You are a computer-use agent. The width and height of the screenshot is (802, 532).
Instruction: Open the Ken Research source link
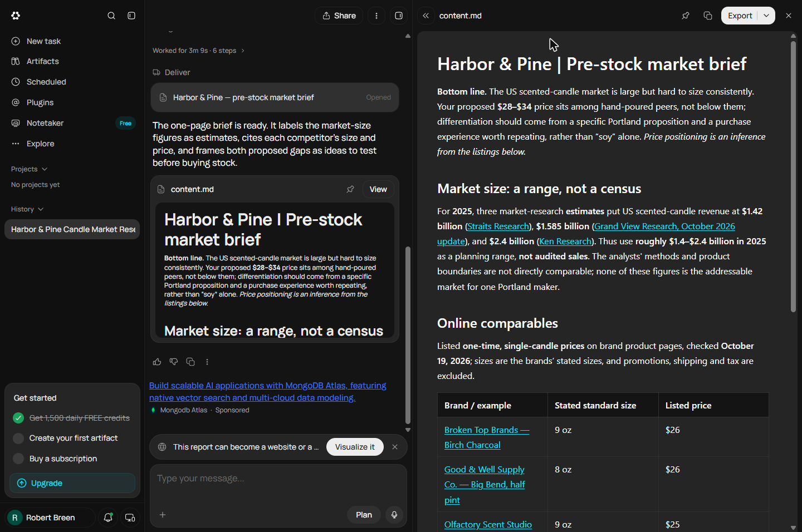point(565,242)
